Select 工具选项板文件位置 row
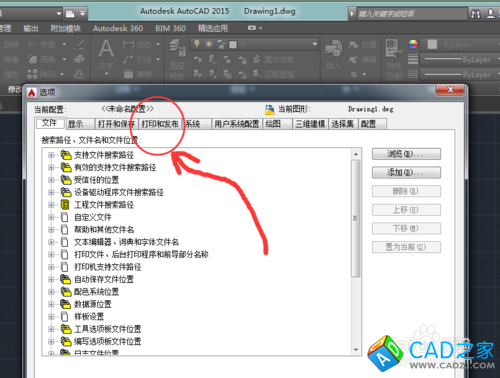Viewport: 500px width, 378px height. coord(107,329)
